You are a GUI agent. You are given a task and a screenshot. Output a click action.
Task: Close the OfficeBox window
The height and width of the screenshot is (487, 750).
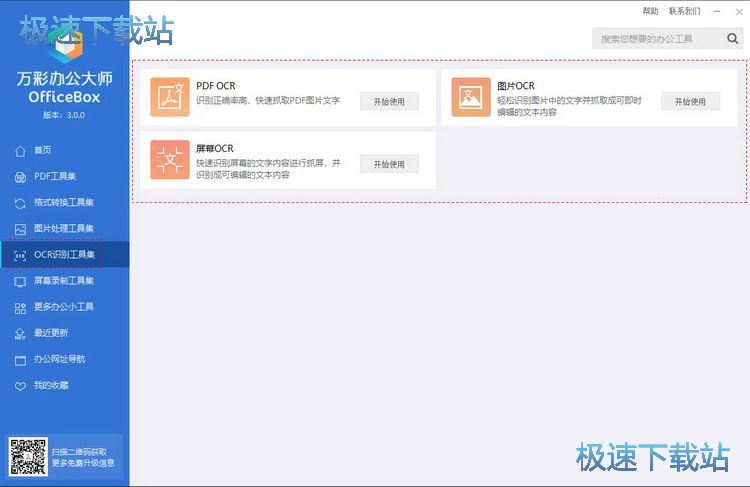coord(739,11)
